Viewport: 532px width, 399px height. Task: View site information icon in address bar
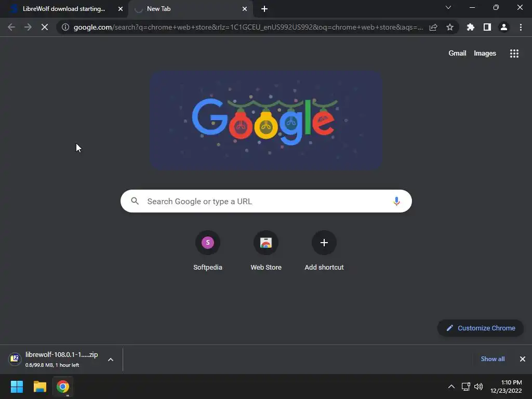click(x=65, y=27)
